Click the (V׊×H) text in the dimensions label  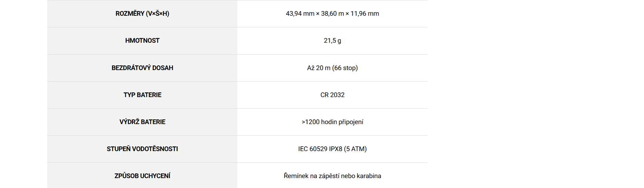coord(158,14)
